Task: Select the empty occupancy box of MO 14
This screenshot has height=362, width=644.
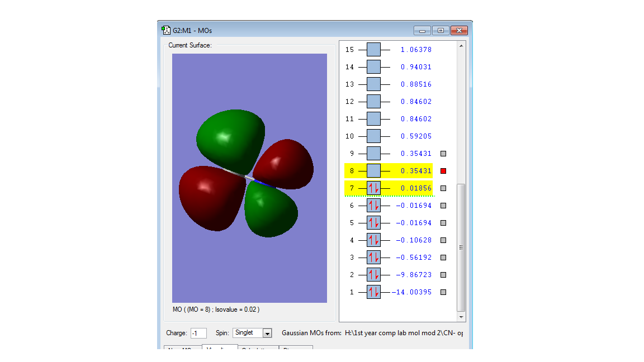Action: click(373, 67)
